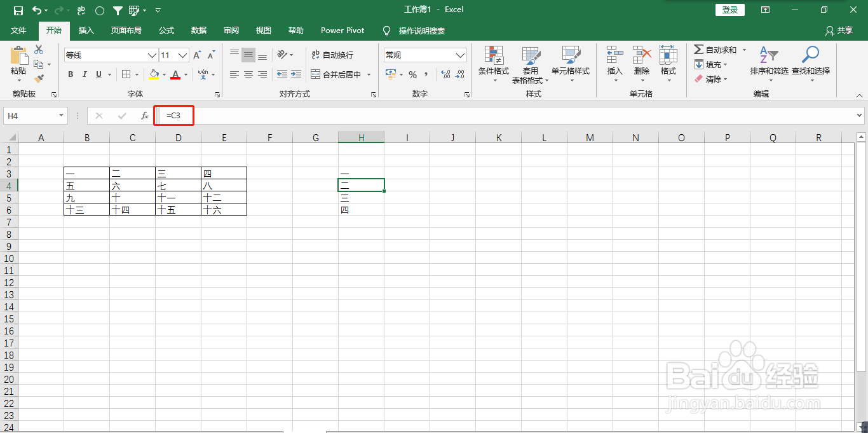Screen dimensions: 868x433
Task: Switch to the Power Pivot tab
Action: point(342,31)
